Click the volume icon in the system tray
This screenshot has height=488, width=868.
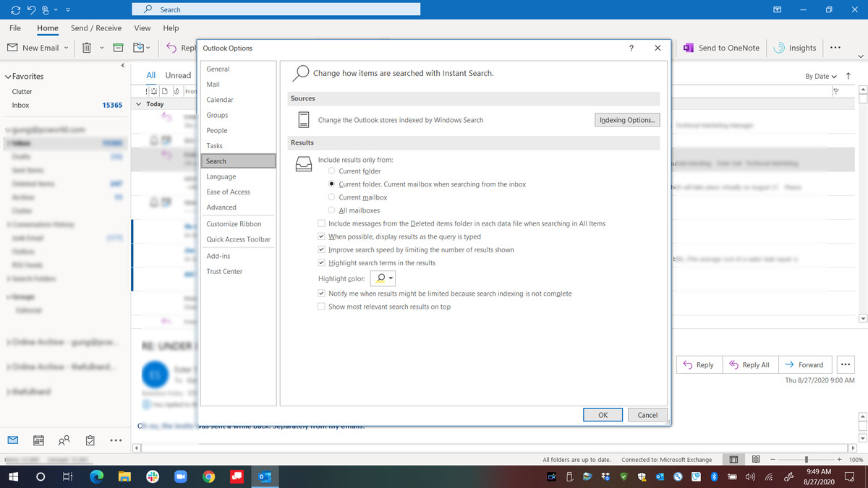pos(750,477)
